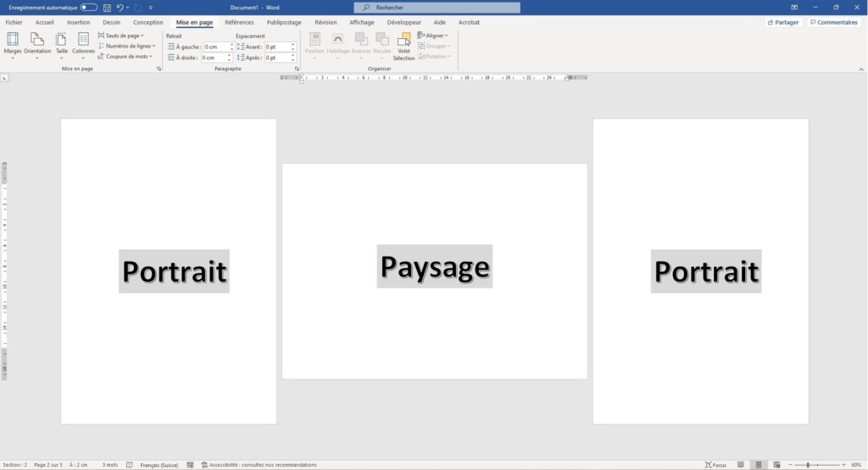This screenshot has height=470, width=868.
Task: Open the Colonnes menu
Action: 83,46
